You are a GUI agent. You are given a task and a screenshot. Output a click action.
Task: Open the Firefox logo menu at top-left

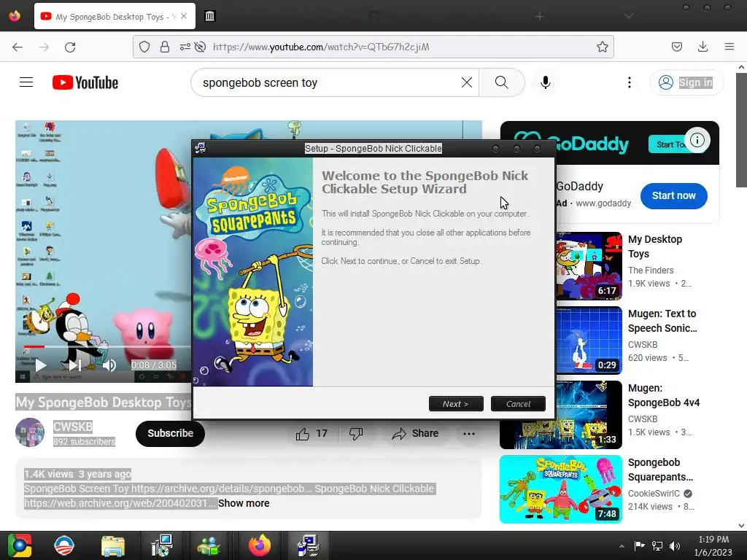tap(15, 16)
